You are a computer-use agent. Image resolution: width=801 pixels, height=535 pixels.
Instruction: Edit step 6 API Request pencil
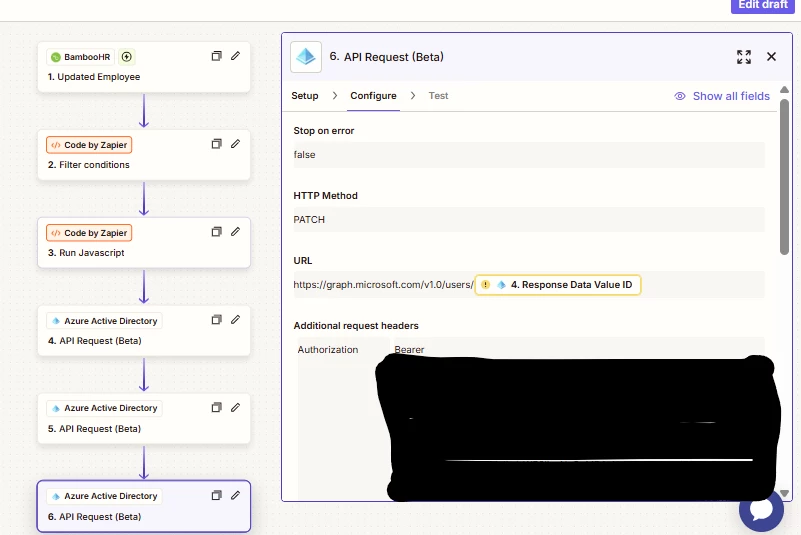pos(235,495)
